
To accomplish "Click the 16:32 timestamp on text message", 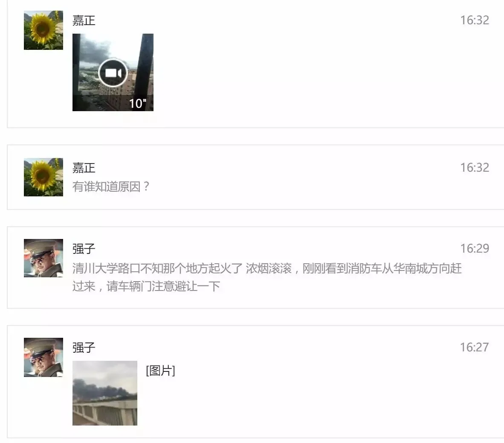I will [475, 167].
